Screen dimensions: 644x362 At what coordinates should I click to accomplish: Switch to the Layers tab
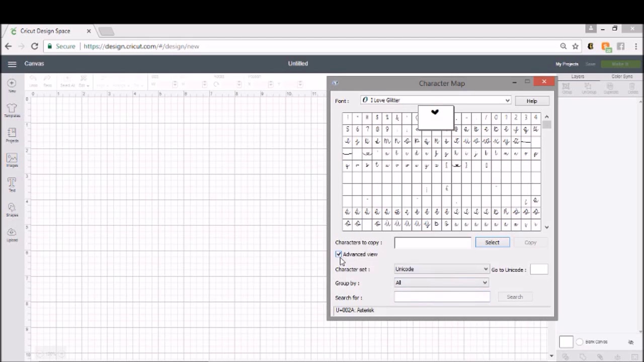pyautogui.click(x=578, y=76)
